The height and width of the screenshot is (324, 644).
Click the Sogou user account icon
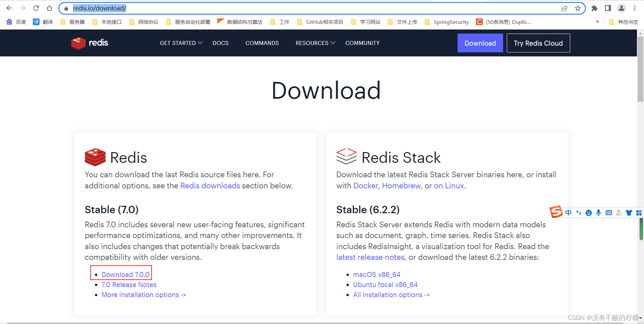[x=619, y=213]
